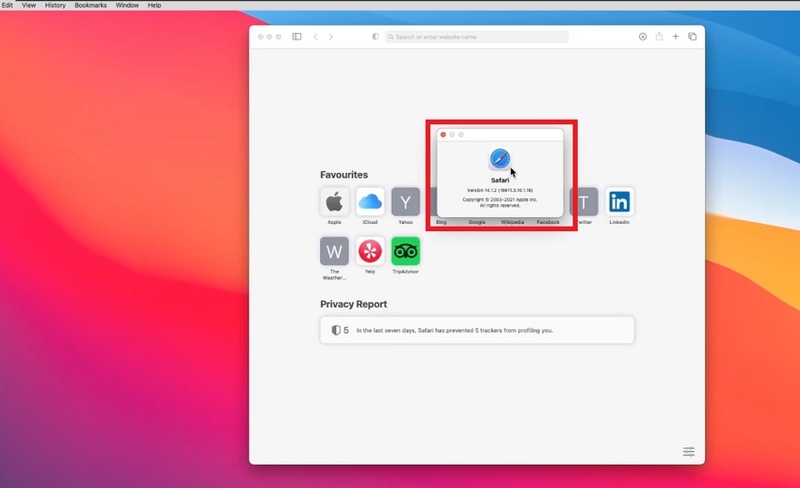Open the Help menu
The width and height of the screenshot is (800, 488).
[154, 5]
